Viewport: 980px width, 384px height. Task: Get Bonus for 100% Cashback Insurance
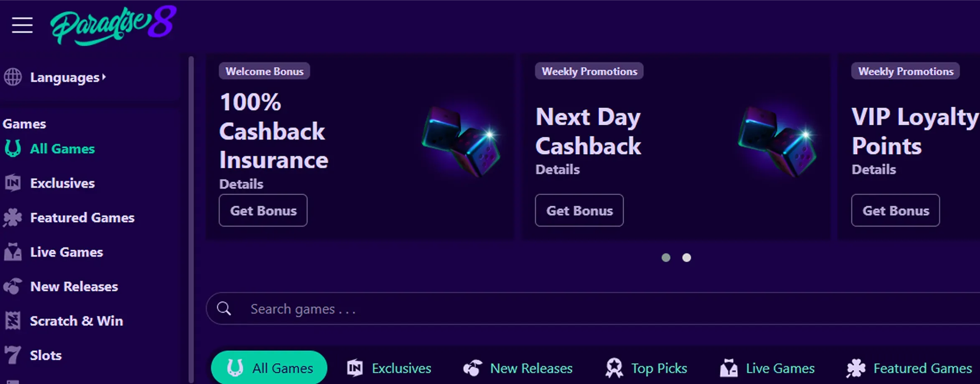(263, 210)
